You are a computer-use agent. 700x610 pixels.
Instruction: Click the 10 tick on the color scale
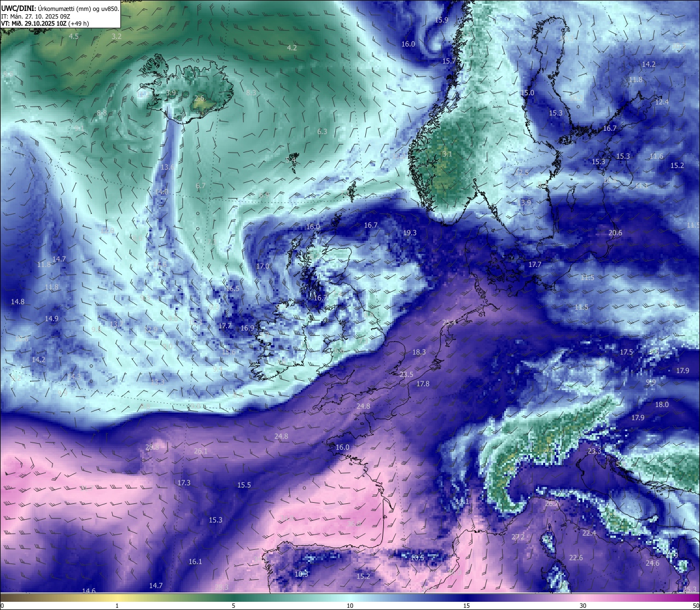pos(350,606)
